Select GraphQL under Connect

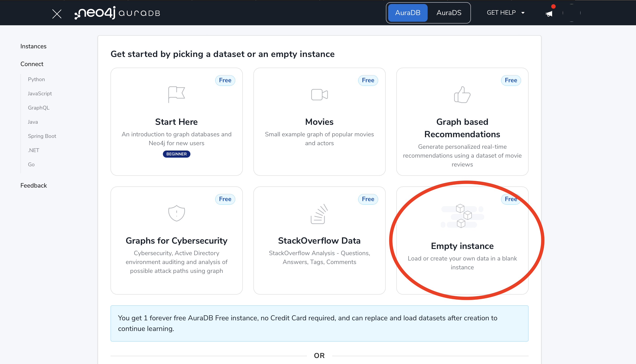point(39,108)
